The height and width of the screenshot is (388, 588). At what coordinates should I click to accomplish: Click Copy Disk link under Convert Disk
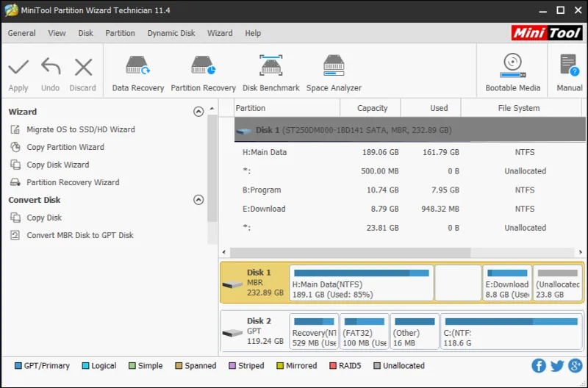(x=44, y=218)
